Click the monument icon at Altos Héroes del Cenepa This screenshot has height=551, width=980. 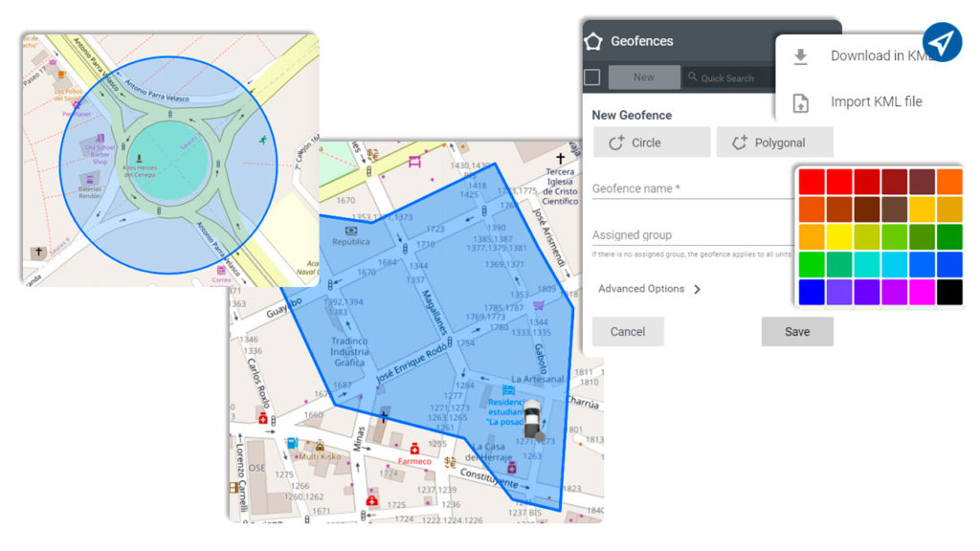pos(139,159)
